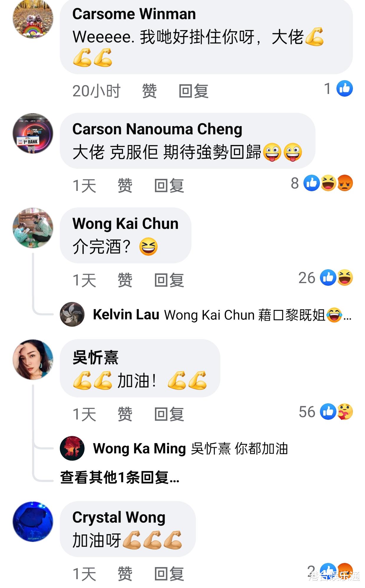Image resolution: width=365 pixels, height=588 pixels.
Task: Tap Kelvin Lau's small reply avatar
Action: point(72,314)
